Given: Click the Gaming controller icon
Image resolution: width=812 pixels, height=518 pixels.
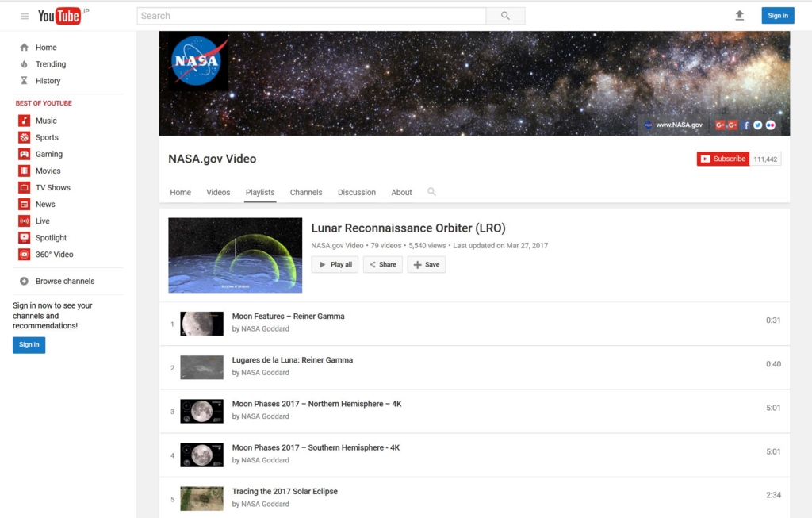Looking at the screenshot, I should (25, 154).
